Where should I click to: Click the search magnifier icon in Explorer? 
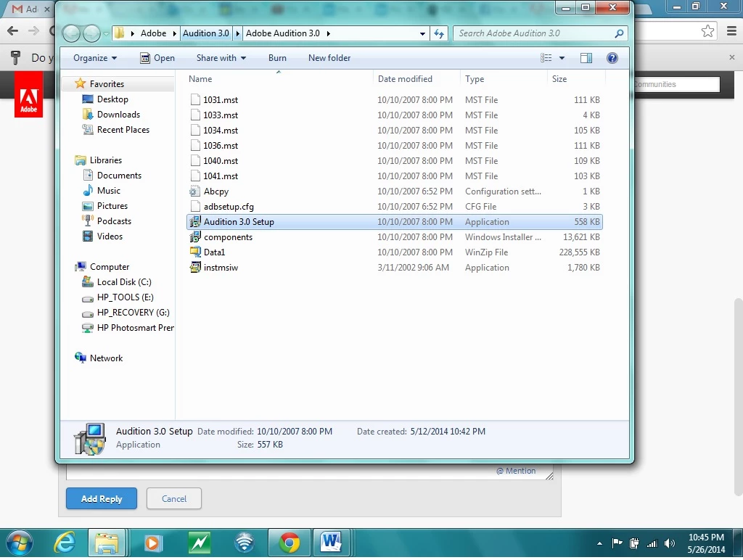tap(619, 33)
